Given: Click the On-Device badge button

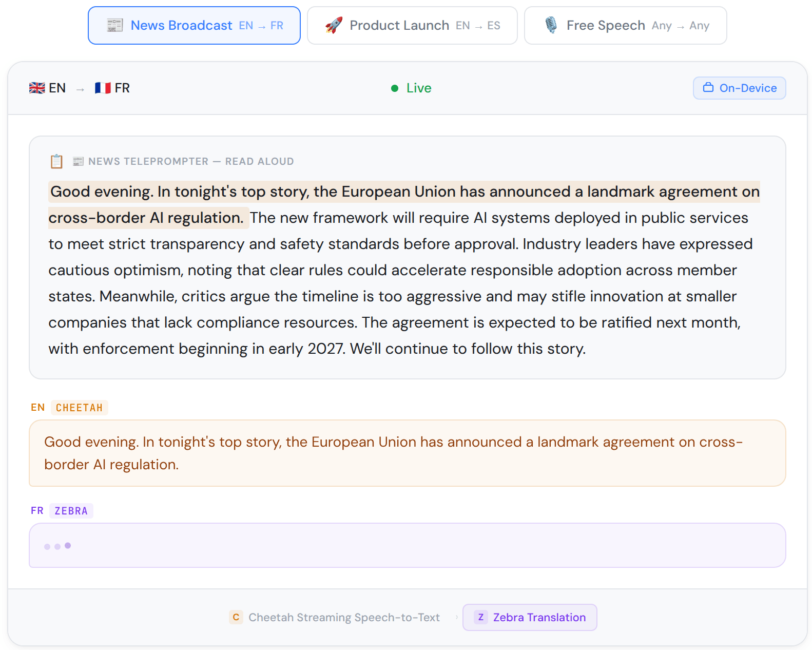Looking at the screenshot, I should [x=739, y=88].
